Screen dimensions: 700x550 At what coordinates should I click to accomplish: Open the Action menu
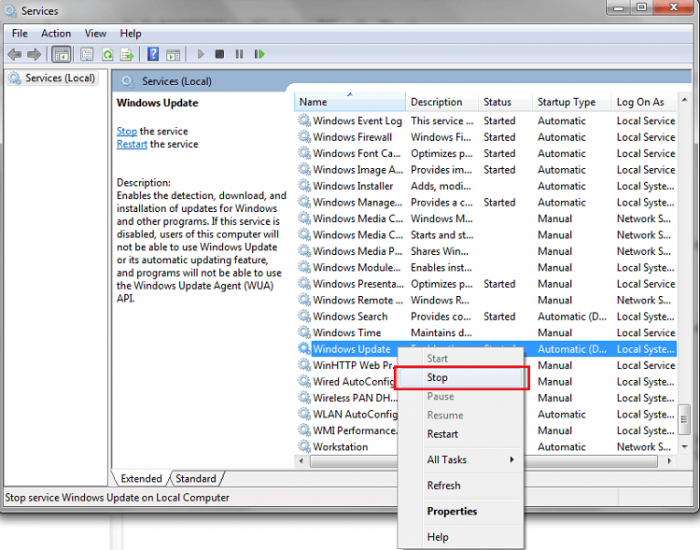coord(56,33)
